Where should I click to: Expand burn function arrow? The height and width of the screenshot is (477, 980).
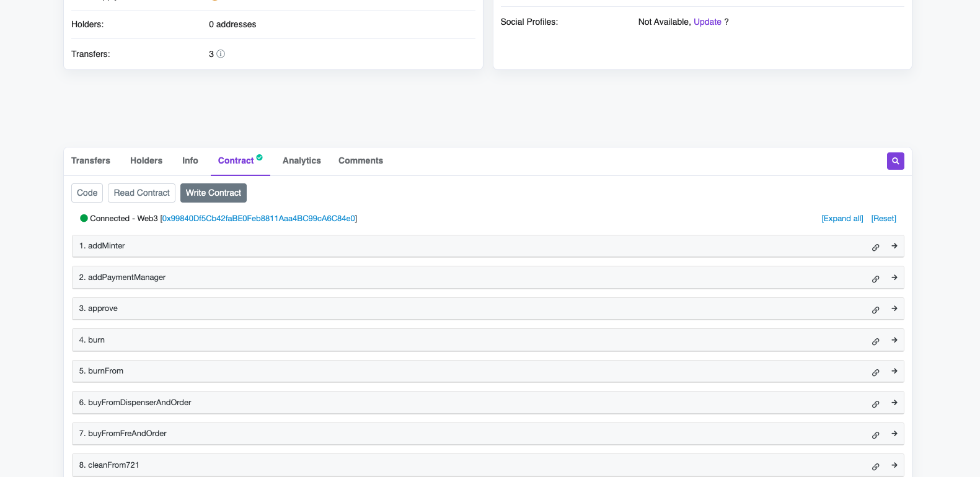pyautogui.click(x=894, y=340)
